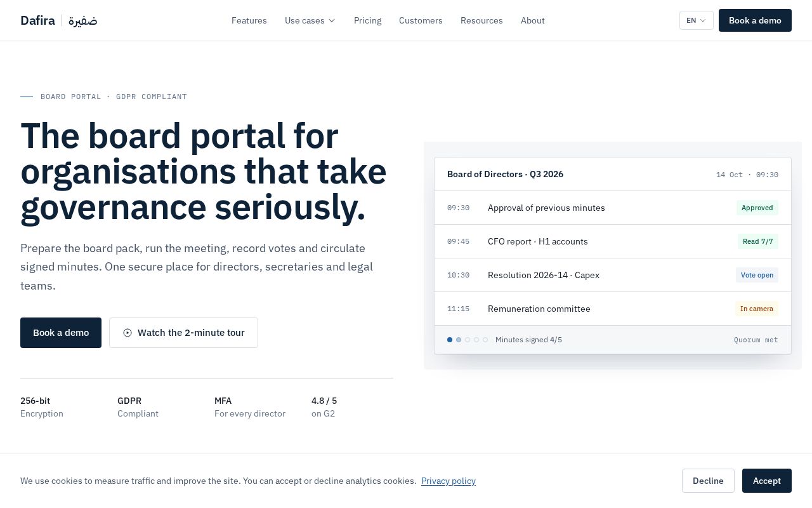
Task: Open the EN language selector
Action: pos(697,20)
